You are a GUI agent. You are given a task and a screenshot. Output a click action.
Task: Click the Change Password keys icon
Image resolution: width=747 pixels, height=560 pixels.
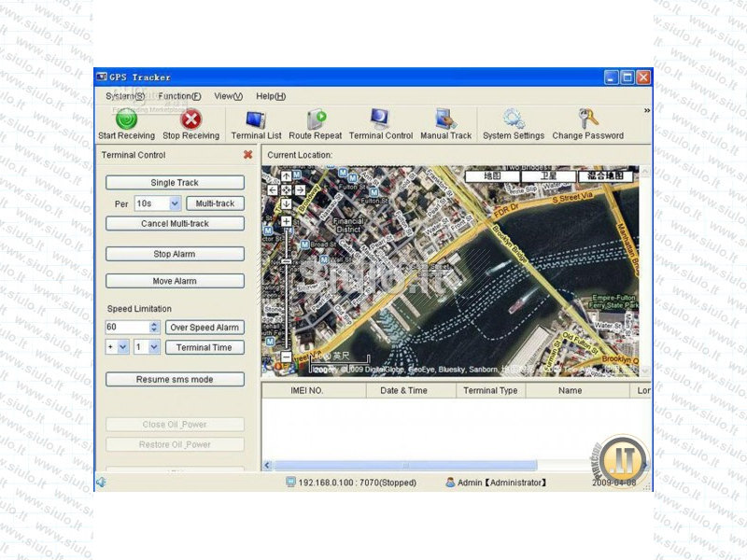pyautogui.click(x=587, y=119)
